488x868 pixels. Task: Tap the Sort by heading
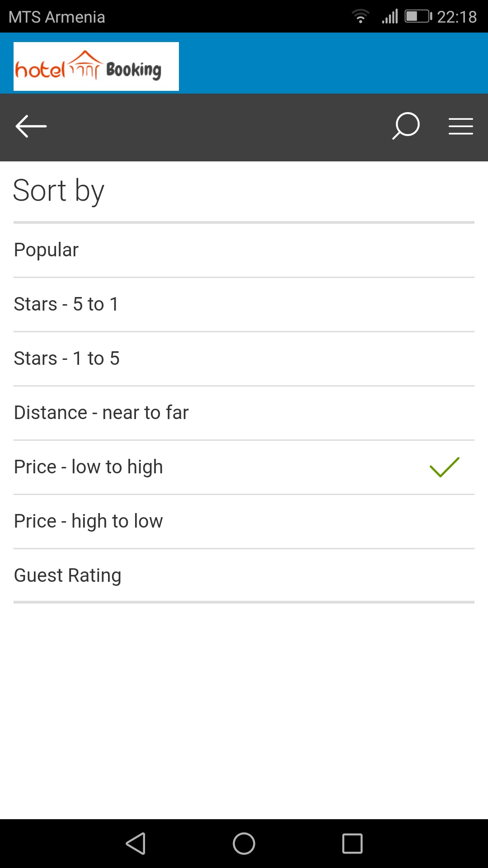tap(59, 190)
